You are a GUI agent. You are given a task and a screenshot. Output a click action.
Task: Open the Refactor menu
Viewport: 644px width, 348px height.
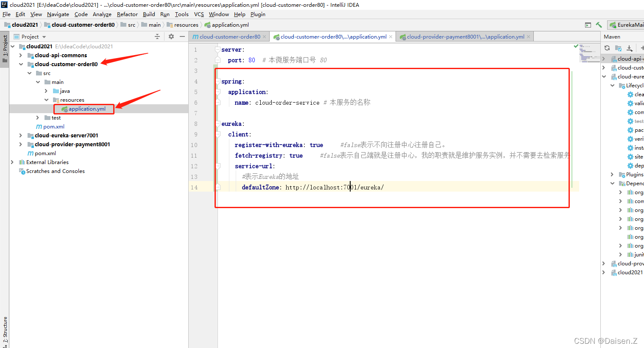click(x=127, y=14)
